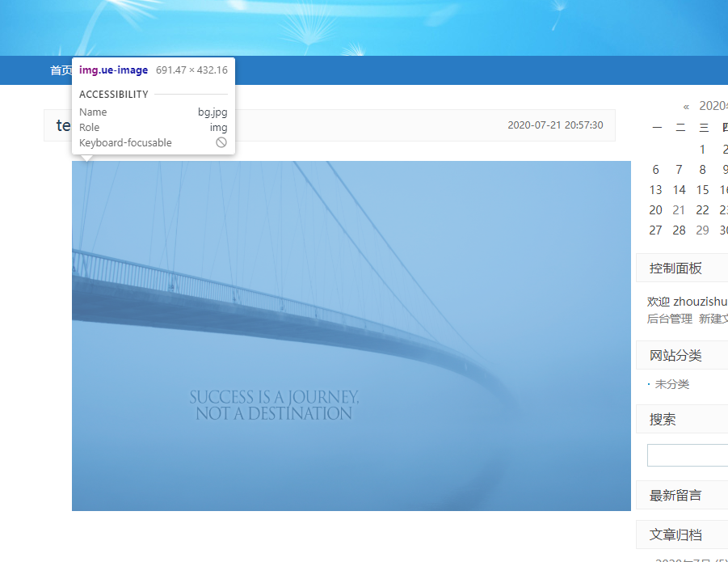This screenshot has height=562, width=728.
Task: Select calendar day 8
Action: point(702,170)
